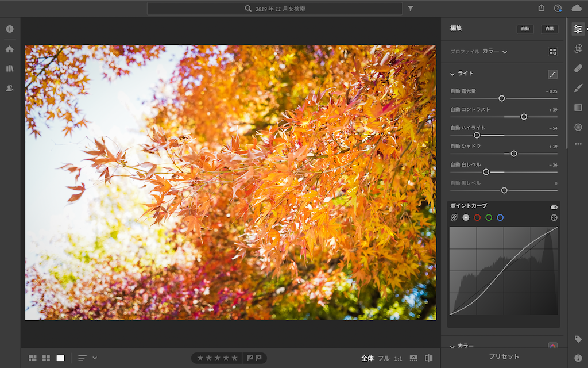Click the exposure value -0.25
This screenshot has width=588, height=368.
[551, 91]
